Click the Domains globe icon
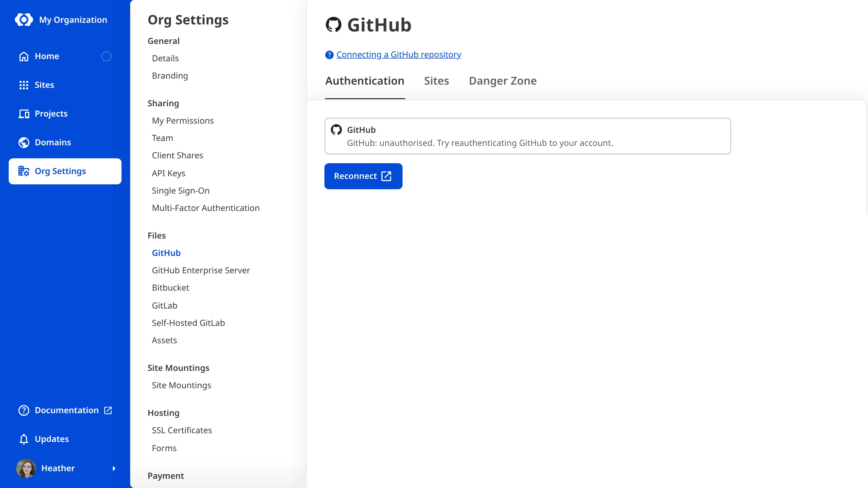Viewport: 868px width, 488px height. click(24, 142)
